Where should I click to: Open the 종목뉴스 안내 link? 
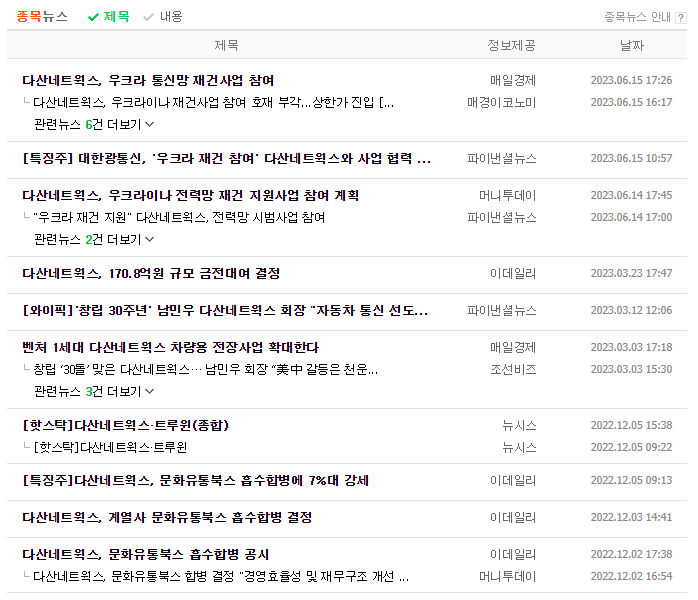coord(637,17)
